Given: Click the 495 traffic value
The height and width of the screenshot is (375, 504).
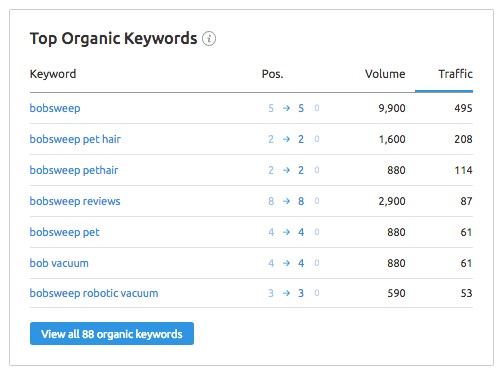Looking at the screenshot, I should tap(463, 108).
